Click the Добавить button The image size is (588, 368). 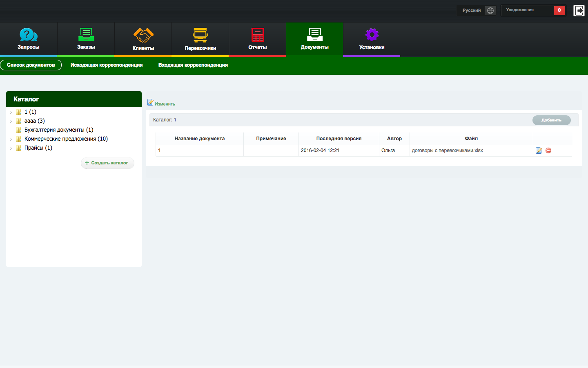point(552,120)
